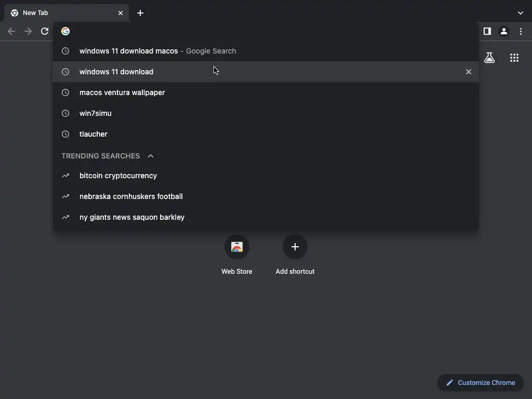Select the win7simu suggestion

[x=266, y=113]
